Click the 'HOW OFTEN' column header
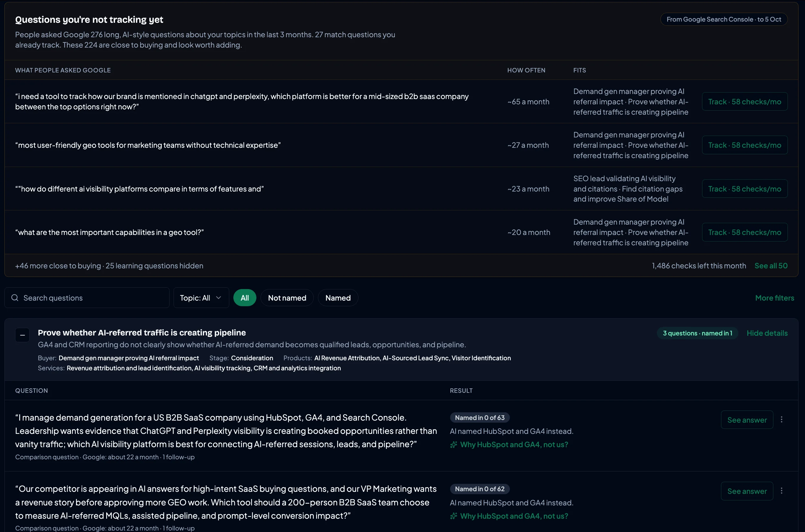805x532 pixels. coord(526,70)
